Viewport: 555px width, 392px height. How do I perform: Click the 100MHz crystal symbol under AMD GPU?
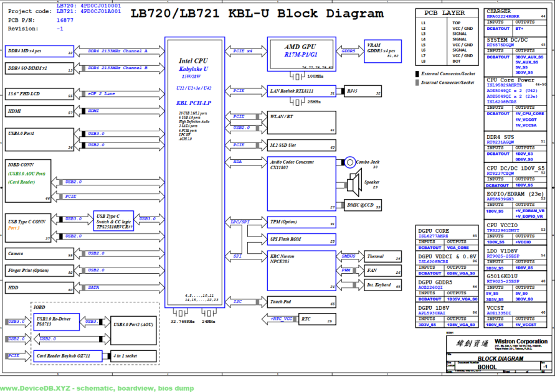pos(297,77)
